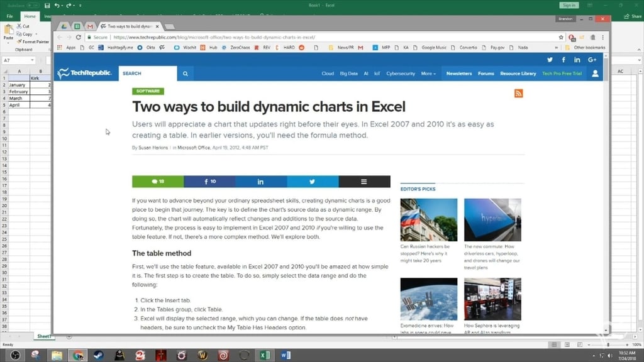Collapse the Excel ribbon with the chevron
644x362 pixels.
639,50
